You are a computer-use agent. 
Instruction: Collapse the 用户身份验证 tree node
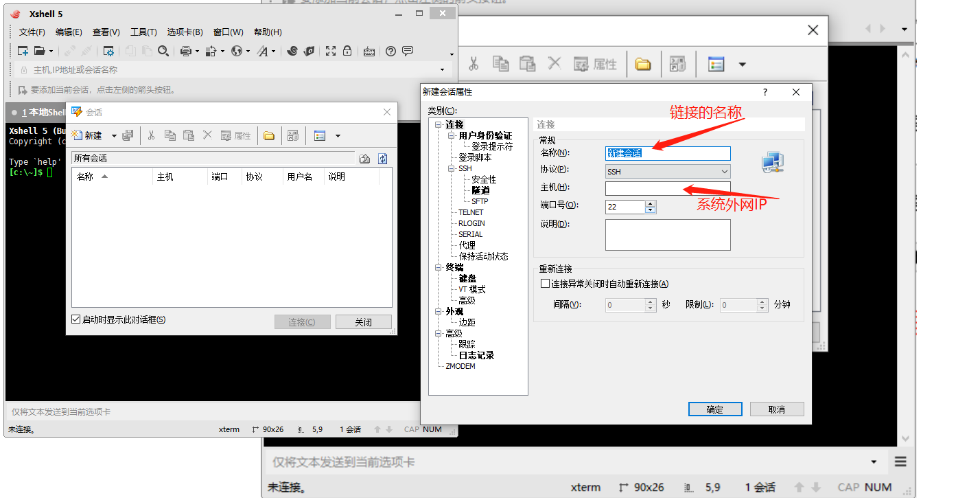tap(452, 135)
